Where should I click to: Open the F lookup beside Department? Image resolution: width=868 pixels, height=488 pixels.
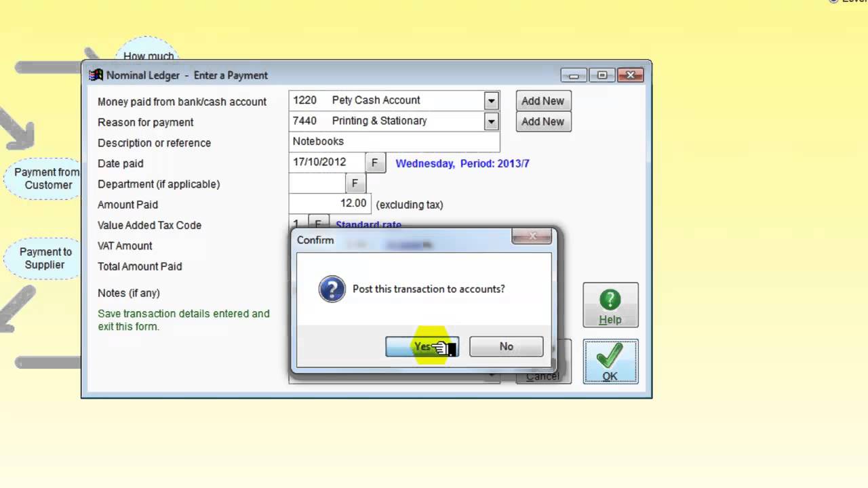355,184
